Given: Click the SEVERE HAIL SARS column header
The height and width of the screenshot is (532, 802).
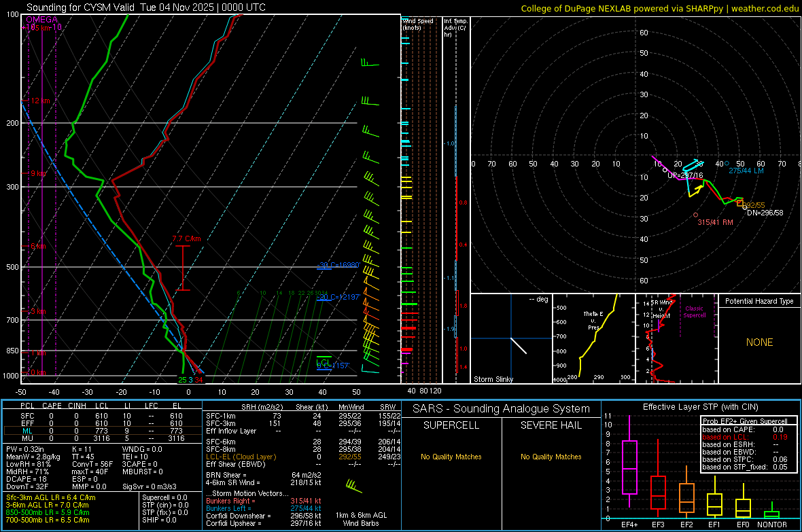Looking at the screenshot, I should pos(551,425).
